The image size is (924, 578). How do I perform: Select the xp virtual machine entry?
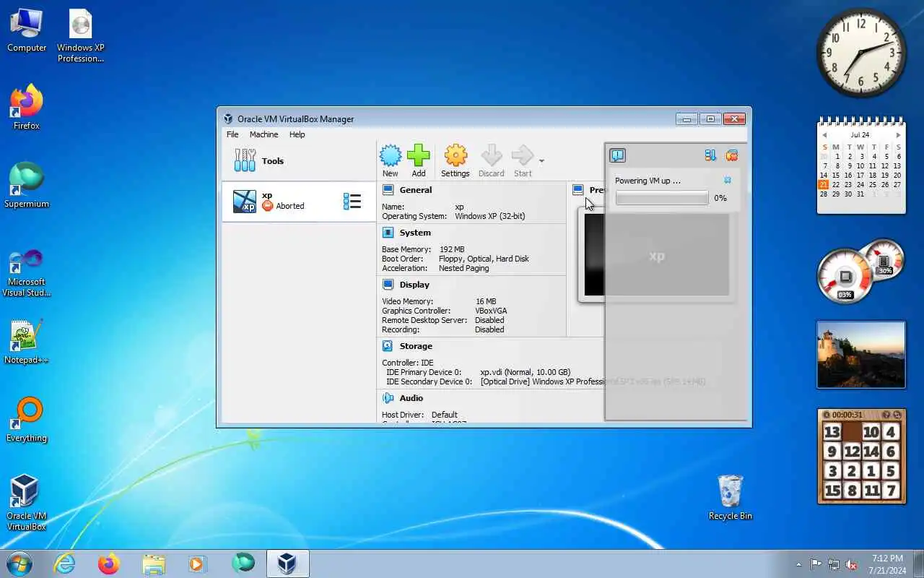pos(299,202)
